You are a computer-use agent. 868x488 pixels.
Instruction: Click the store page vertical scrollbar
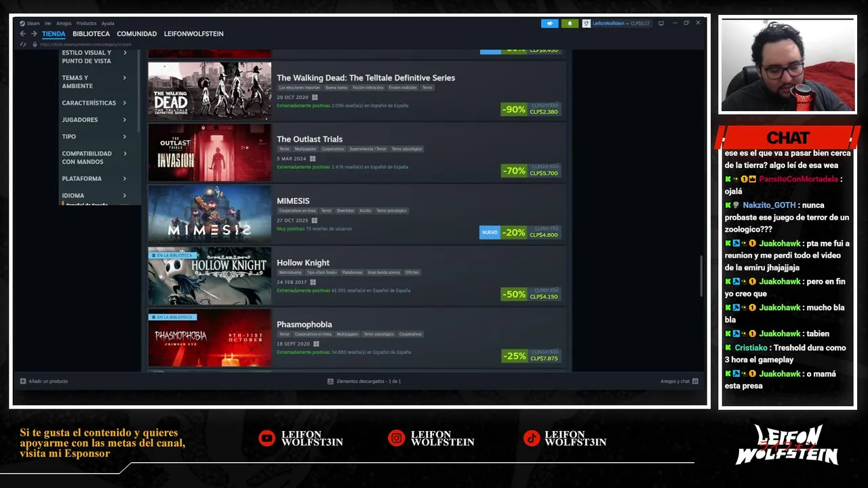pos(702,276)
